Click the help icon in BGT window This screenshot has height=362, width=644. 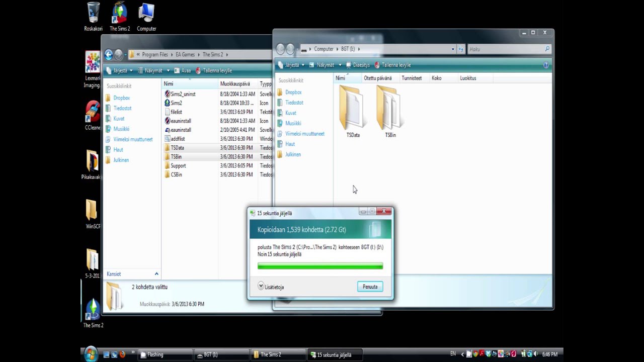pyautogui.click(x=546, y=65)
